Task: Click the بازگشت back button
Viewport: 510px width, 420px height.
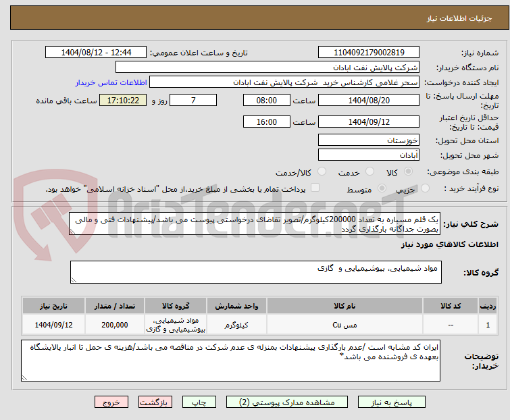Action: tap(155, 402)
